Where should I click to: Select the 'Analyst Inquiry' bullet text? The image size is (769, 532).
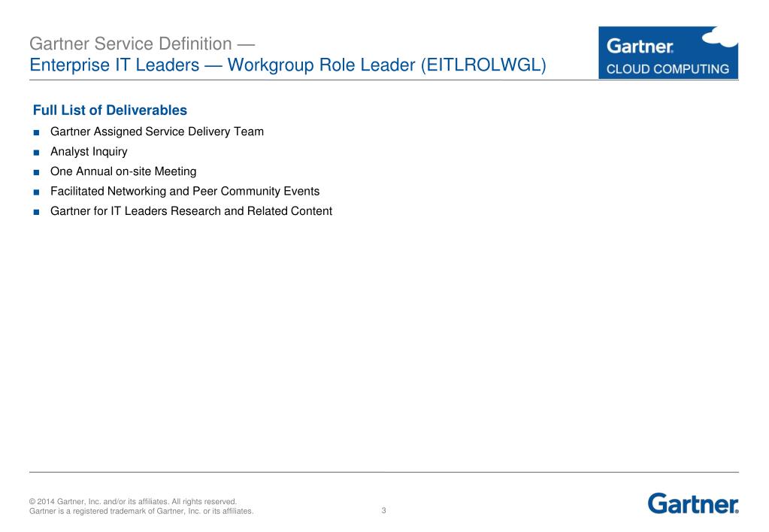pyautogui.click(x=89, y=152)
